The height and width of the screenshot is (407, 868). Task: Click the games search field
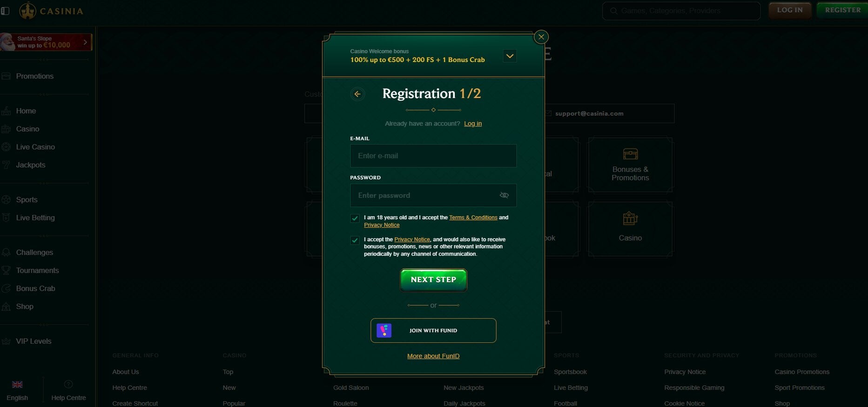click(681, 11)
